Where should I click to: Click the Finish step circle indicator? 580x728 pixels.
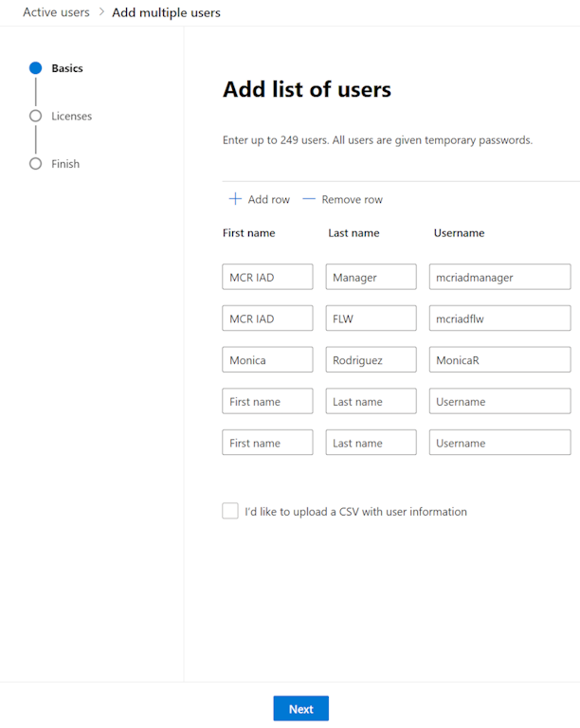36,164
